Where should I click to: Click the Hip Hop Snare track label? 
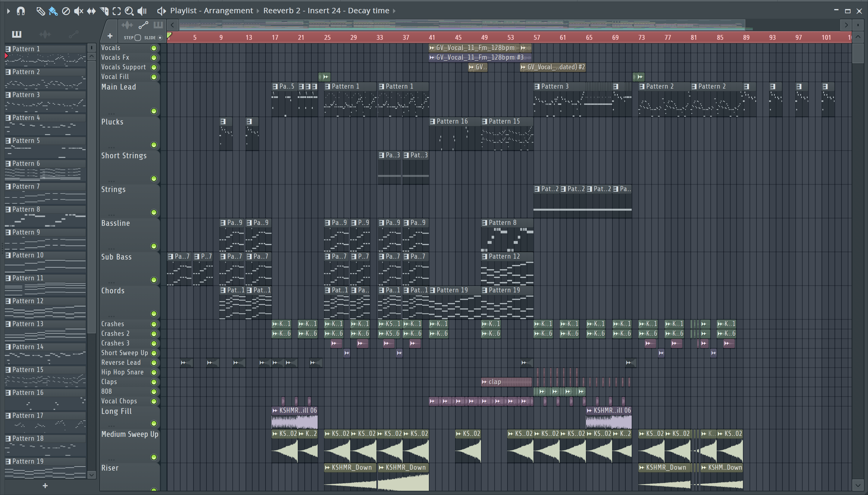[x=122, y=372]
